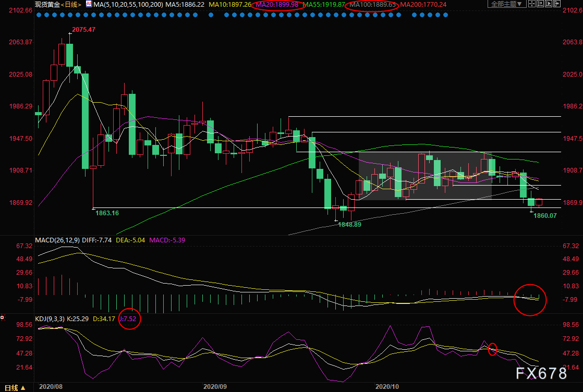The height and width of the screenshot is (392, 583).
Task: Click the MA(5,10,20,55,100,200) parameters label
Action: [x=131, y=4]
